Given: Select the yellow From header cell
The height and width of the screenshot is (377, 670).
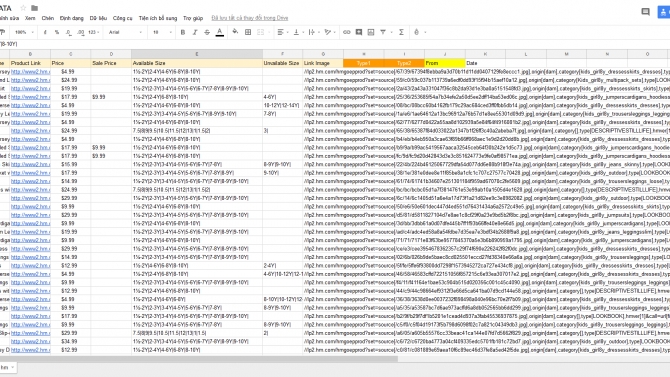Looking at the screenshot, I should click(445, 63).
